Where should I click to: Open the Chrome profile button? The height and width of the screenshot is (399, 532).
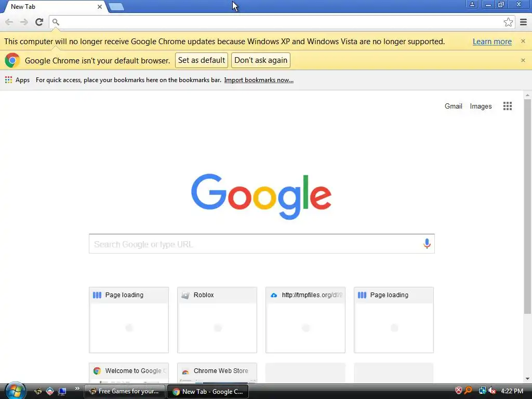coord(472,5)
